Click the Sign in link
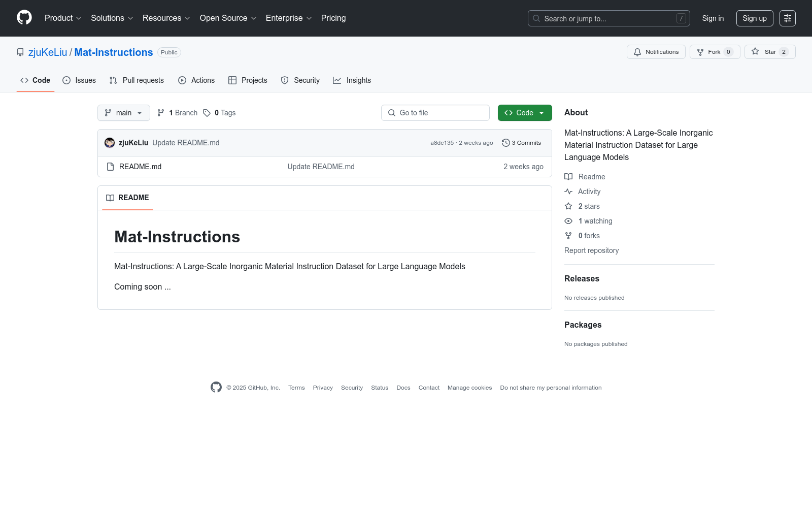Screen dimensions: 812x508 click(713, 18)
